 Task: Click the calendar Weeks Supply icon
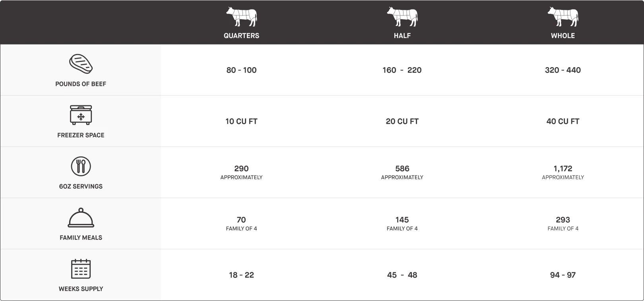point(81,269)
